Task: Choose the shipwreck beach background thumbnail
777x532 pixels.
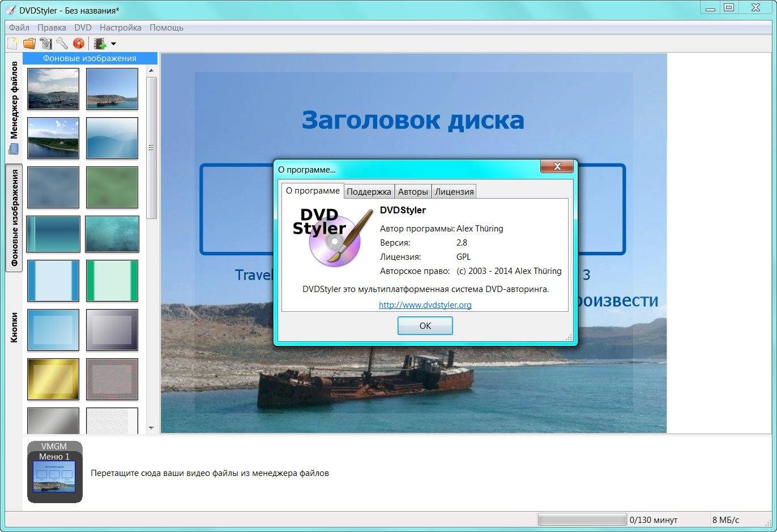Action: pyautogui.click(x=112, y=89)
